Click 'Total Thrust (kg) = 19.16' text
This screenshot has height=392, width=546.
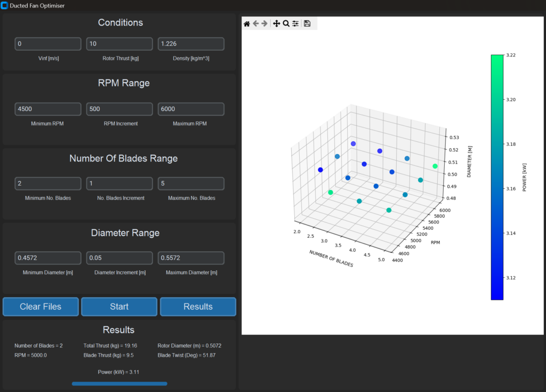pos(110,346)
